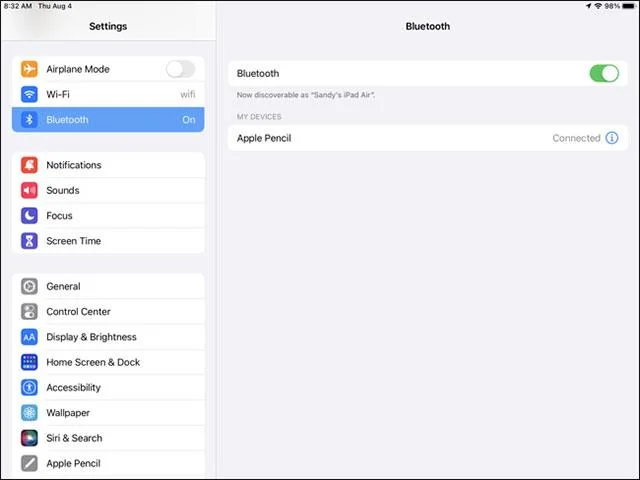Tap the Focus moon icon

[x=29, y=216]
